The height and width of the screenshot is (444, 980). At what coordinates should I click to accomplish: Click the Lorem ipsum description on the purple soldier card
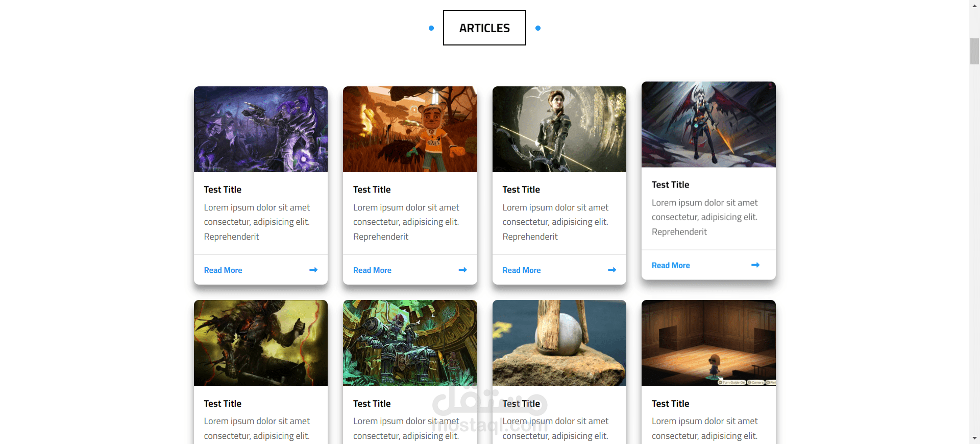pos(257,222)
